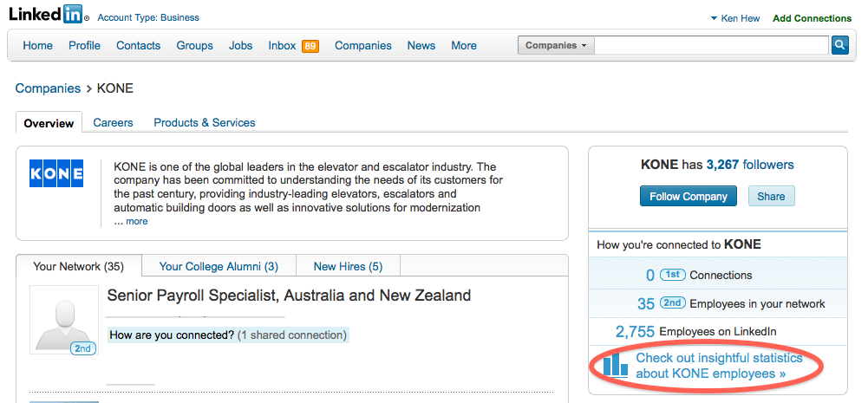Screen dimensions: 868x403
Task: Open News in the navigation bar
Action: 421,45
